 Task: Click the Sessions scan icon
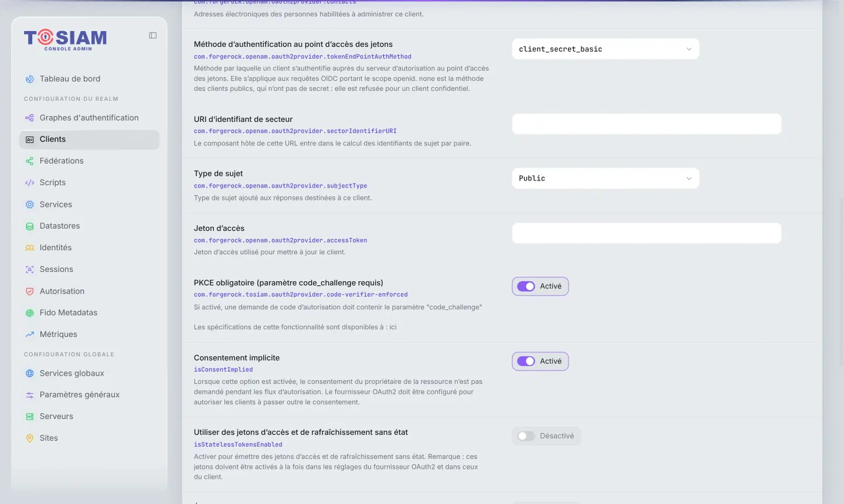[30, 270]
